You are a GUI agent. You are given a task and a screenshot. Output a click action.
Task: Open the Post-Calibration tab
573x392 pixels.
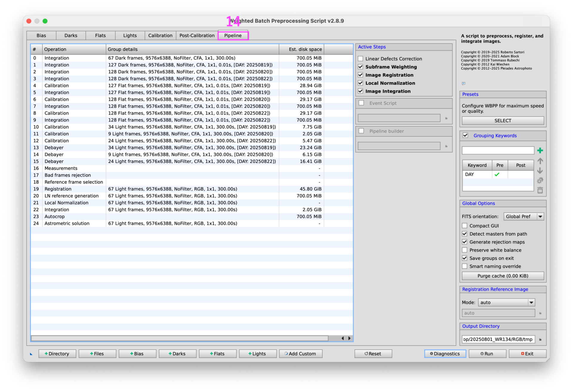click(x=197, y=36)
